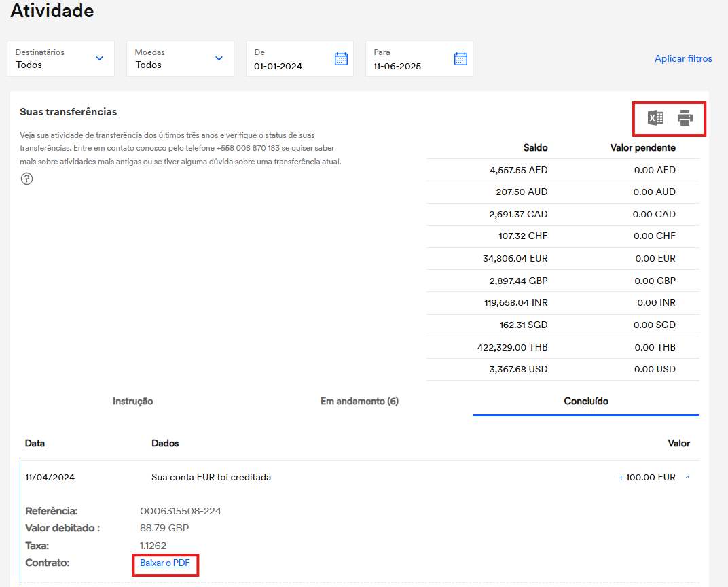Click the Para date value 11-06-2025
The image size is (728, 587).
point(397,66)
